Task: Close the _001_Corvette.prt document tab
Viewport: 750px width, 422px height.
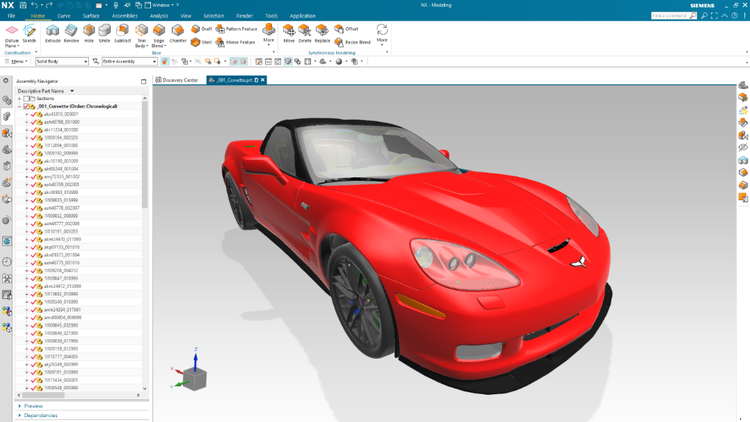Action: click(263, 80)
